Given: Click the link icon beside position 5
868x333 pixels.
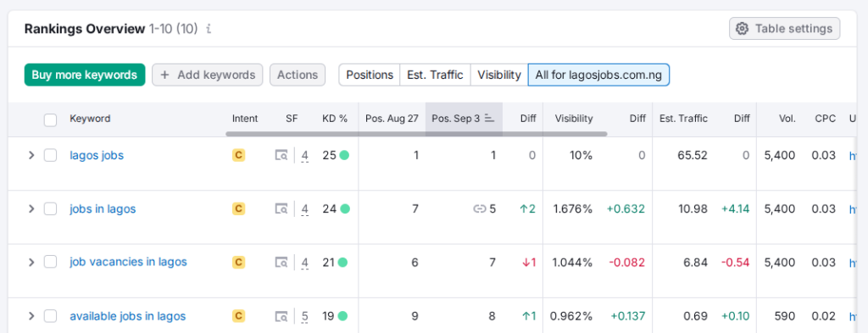Looking at the screenshot, I should [479, 209].
